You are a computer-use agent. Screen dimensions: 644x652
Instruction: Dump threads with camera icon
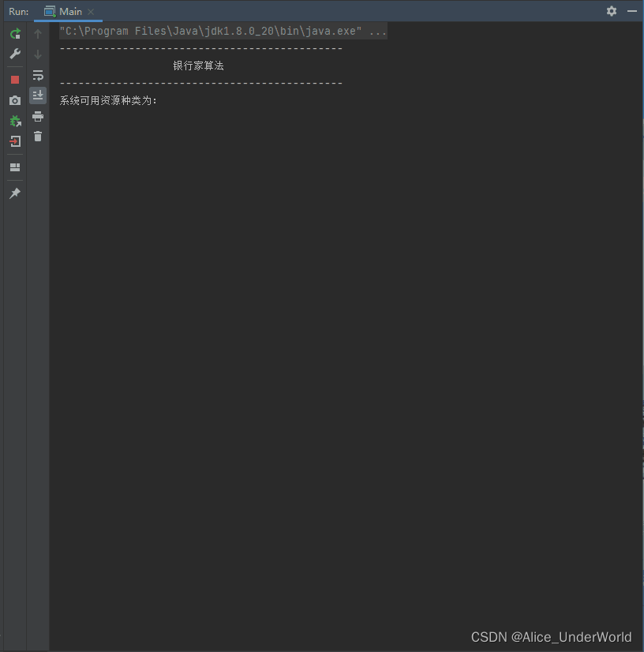click(x=15, y=100)
